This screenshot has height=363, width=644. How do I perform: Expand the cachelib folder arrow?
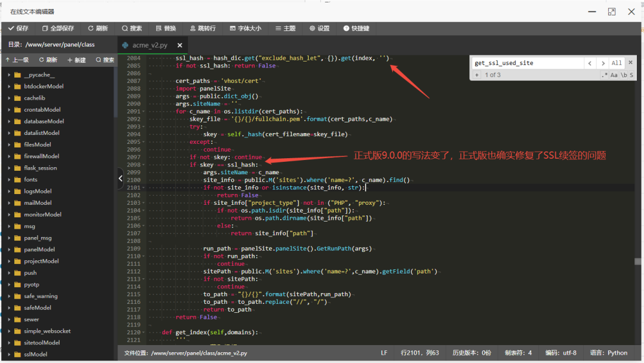click(9, 99)
